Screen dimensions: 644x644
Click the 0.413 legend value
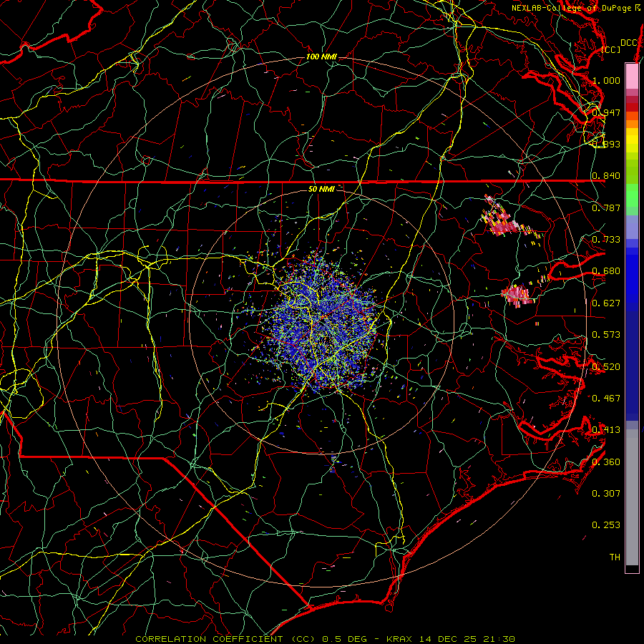606,430
